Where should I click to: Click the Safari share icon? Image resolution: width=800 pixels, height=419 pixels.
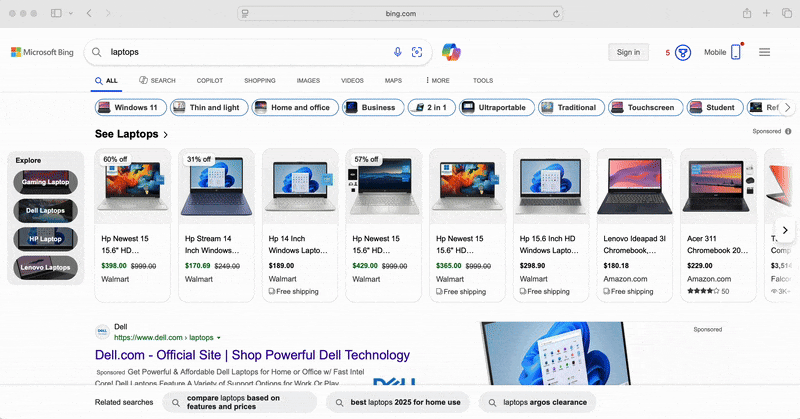[x=747, y=13]
